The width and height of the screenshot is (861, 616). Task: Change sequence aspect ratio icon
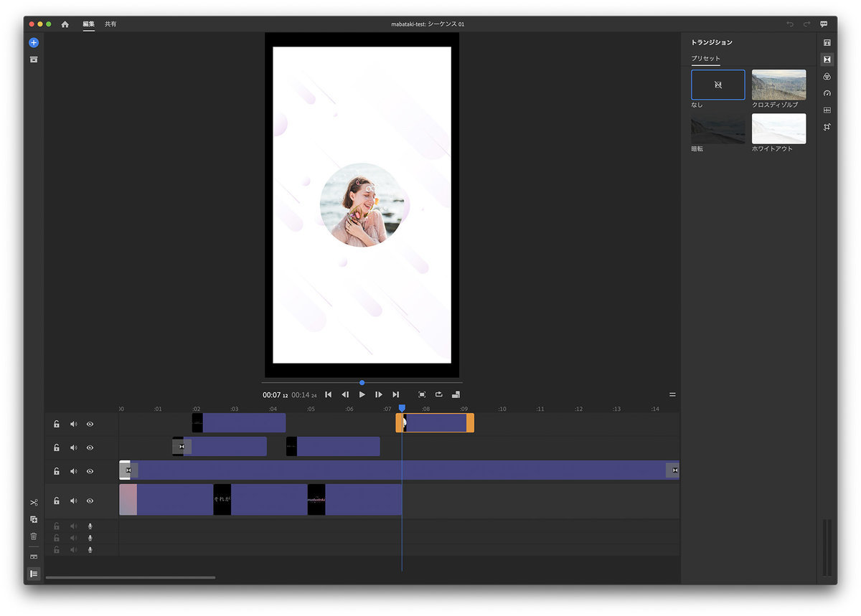[456, 394]
